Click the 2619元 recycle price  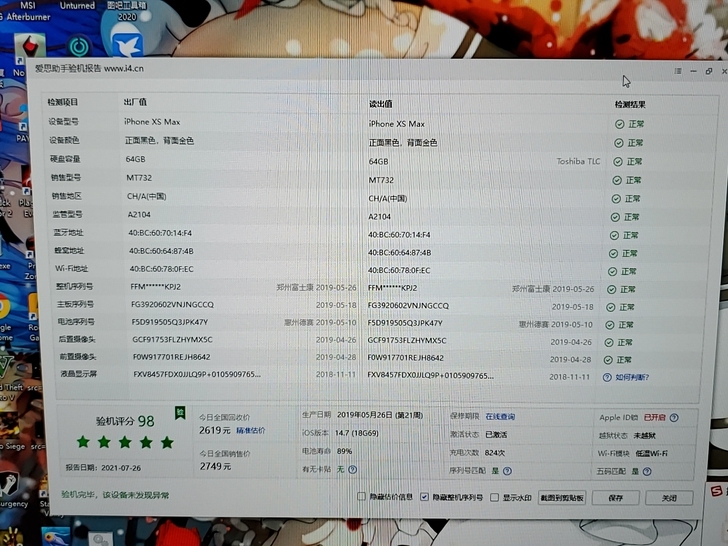coord(214,430)
